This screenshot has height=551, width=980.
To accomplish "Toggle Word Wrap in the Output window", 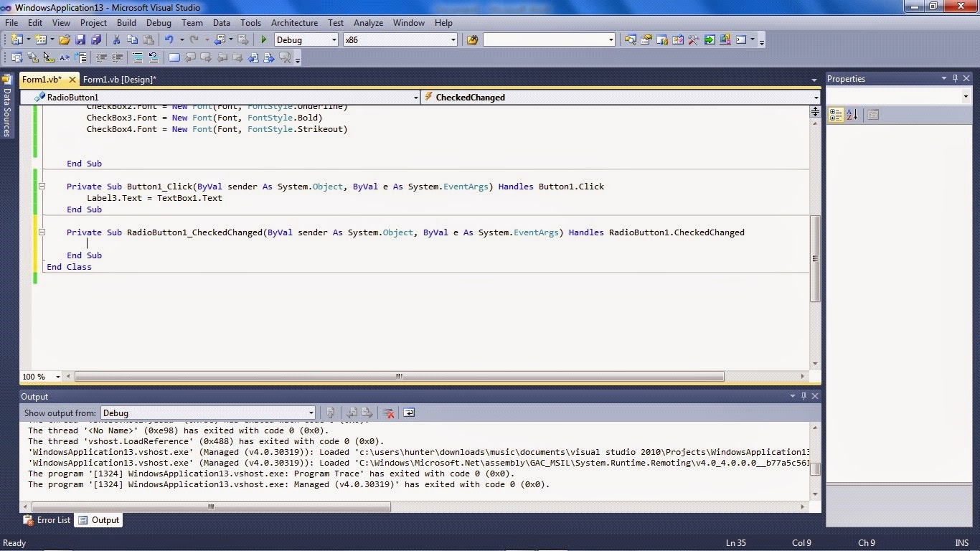I will (x=409, y=413).
